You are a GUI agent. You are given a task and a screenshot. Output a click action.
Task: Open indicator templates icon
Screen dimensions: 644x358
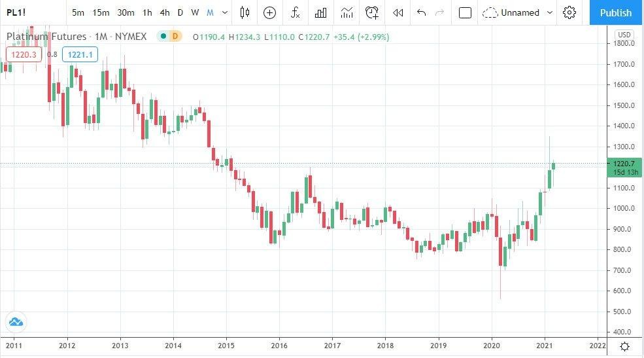(x=347, y=12)
